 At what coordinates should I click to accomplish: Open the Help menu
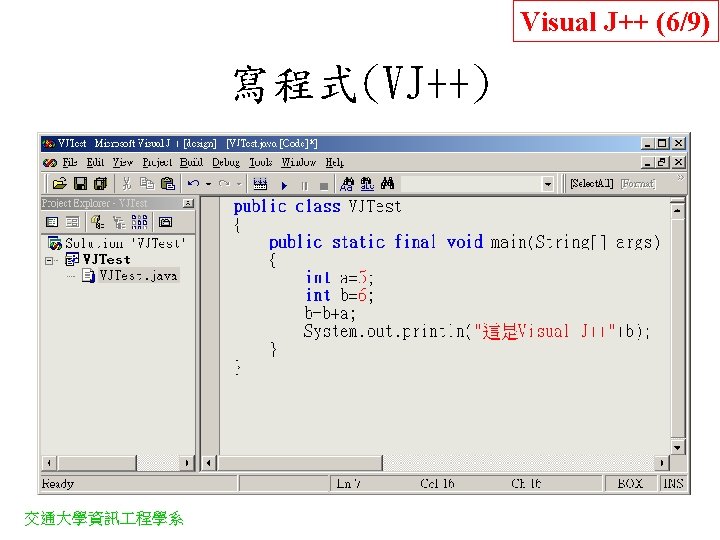334,163
